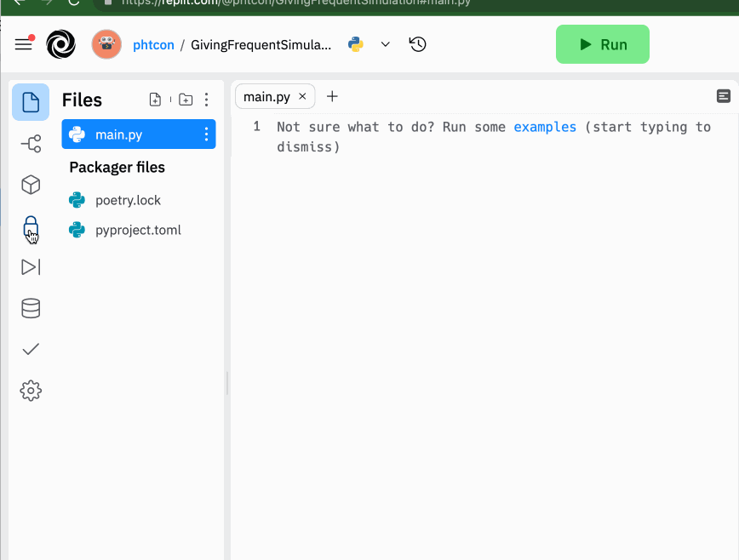Viewport: 739px width, 560px height.
Task: Open the Secrets panel
Action: 31,226
